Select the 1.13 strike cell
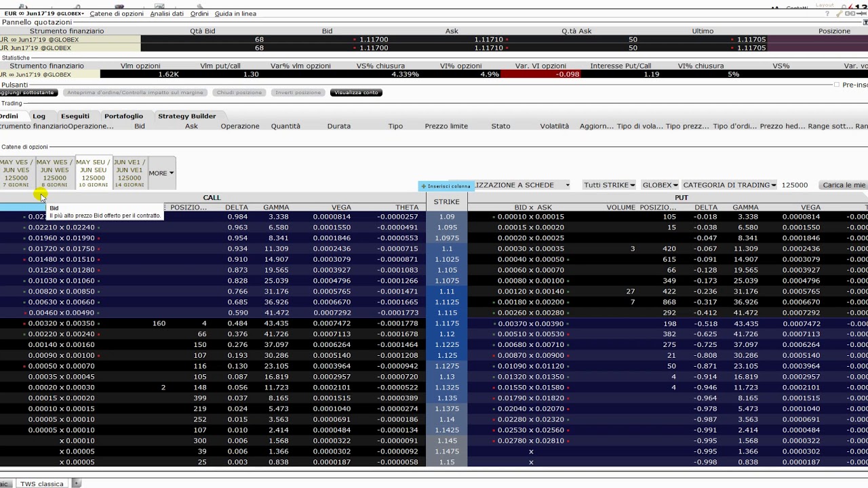868x488 pixels. [446, 377]
